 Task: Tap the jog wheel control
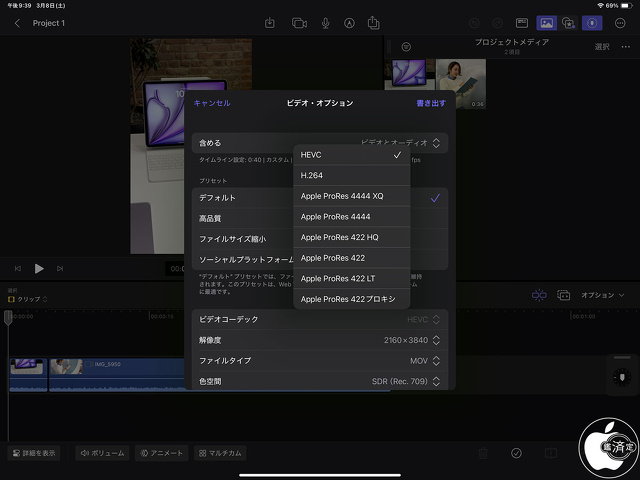coord(622,376)
